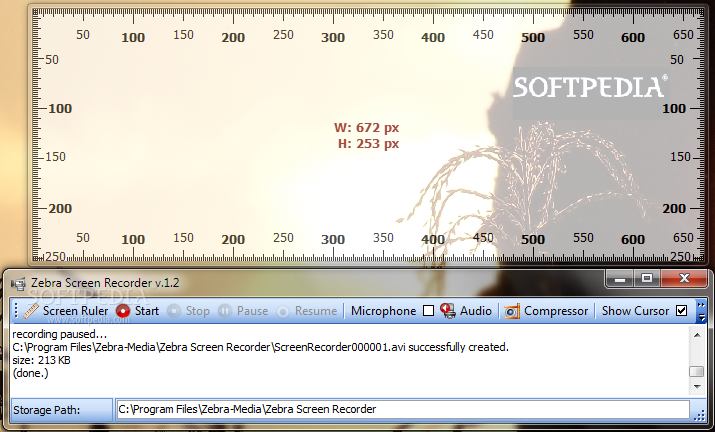Viewport: 715px width, 432px height.
Task: Click the toolbar drag handle grip
Action: [15, 311]
